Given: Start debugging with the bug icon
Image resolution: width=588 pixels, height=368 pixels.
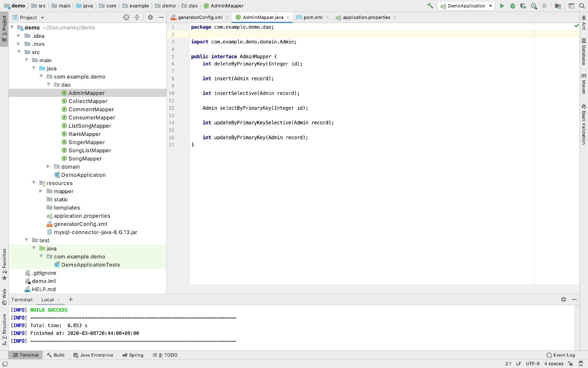Looking at the screenshot, I should tap(512, 6).
